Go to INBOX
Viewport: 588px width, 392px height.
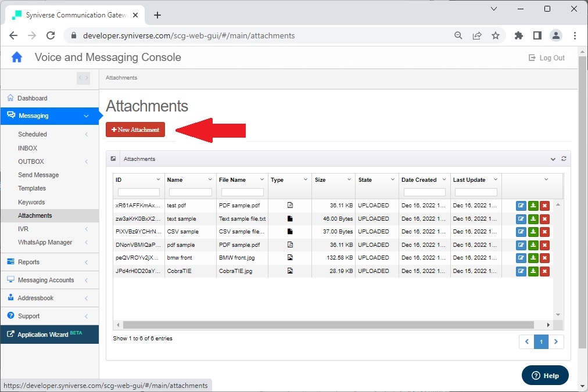[28, 148]
